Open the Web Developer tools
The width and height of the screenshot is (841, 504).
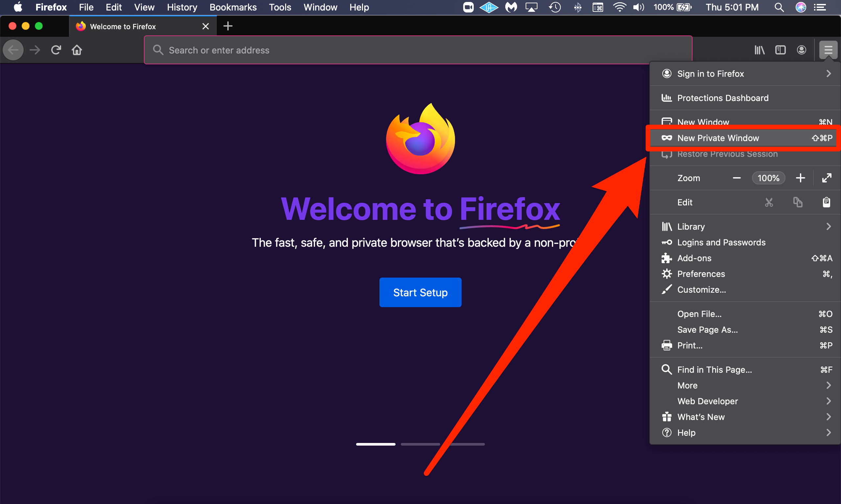(x=707, y=401)
